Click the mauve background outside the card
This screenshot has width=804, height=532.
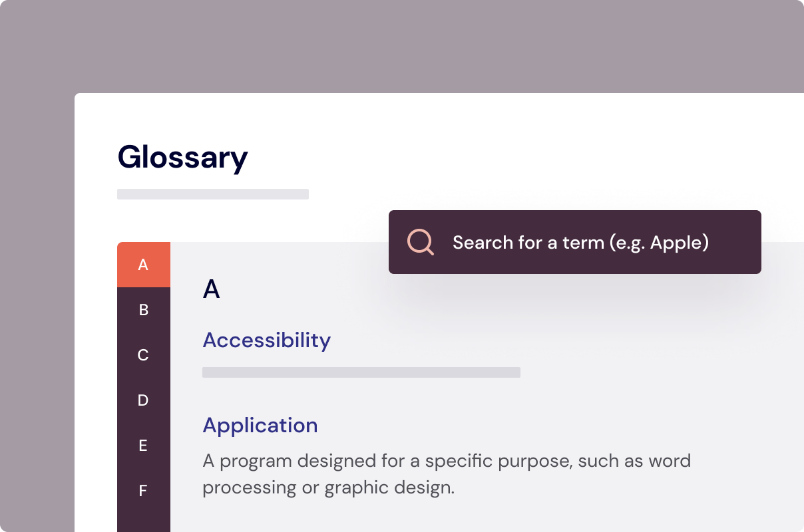click(399, 47)
